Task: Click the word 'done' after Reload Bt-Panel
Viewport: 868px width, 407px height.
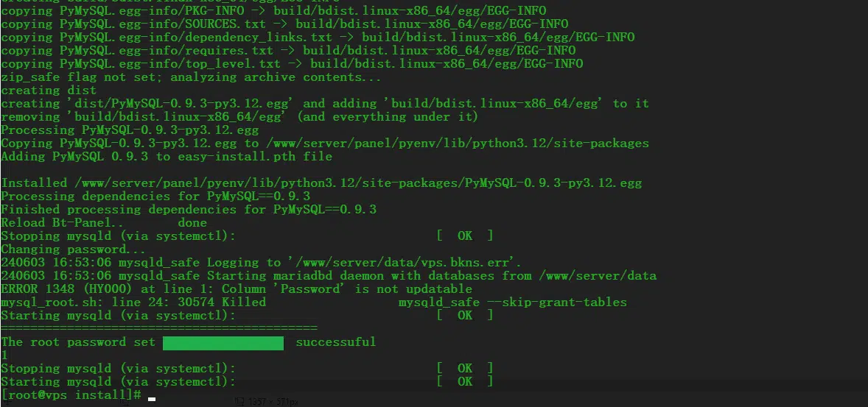Action: 192,223
